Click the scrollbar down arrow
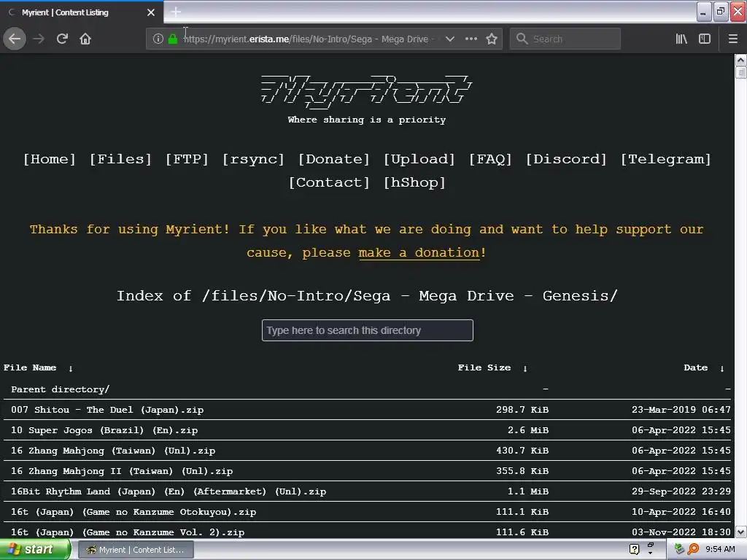The height and width of the screenshot is (560, 747). click(x=741, y=532)
